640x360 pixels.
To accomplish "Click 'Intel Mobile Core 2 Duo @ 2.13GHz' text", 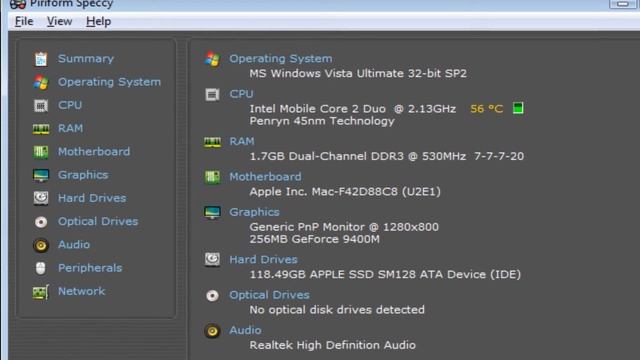I will coord(353,109).
